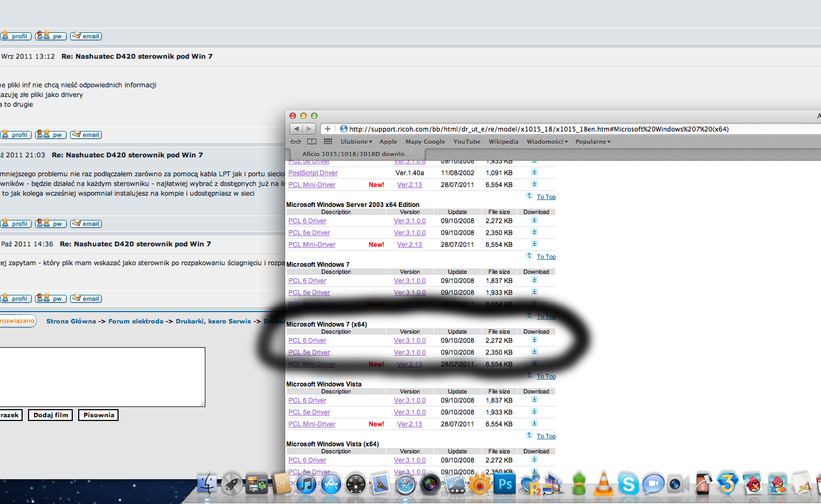Open the Wikipedia bookmark
821x504 pixels.
pyautogui.click(x=503, y=142)
